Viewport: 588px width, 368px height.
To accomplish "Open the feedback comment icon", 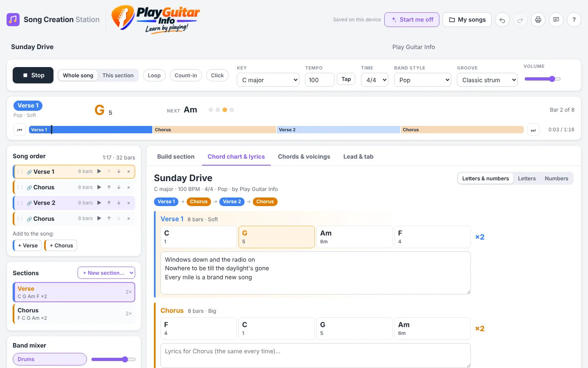I will [x=556, y=20].
